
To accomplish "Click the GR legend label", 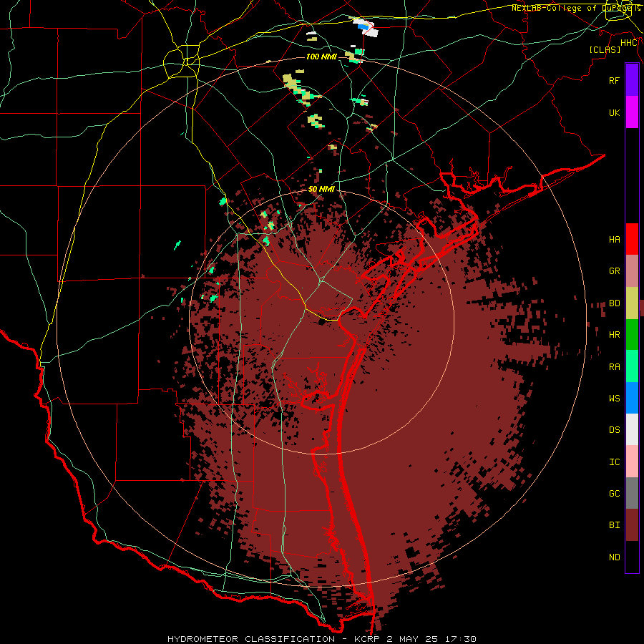I will pyautogui.click(x=615, y=271).
